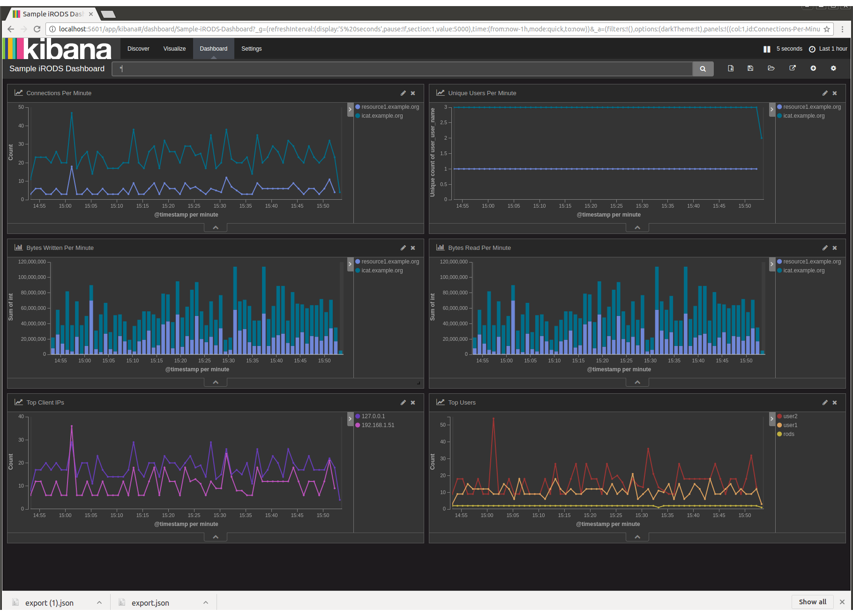Screen dimensions: 853x616
Task: Expand spy panel under Connections Per Minute
Action: [x=216, y=228]
